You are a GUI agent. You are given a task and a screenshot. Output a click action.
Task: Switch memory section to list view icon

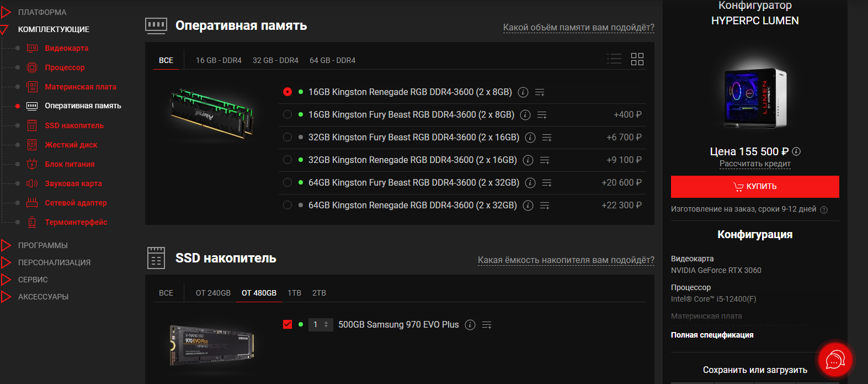(x=614, y=59)
